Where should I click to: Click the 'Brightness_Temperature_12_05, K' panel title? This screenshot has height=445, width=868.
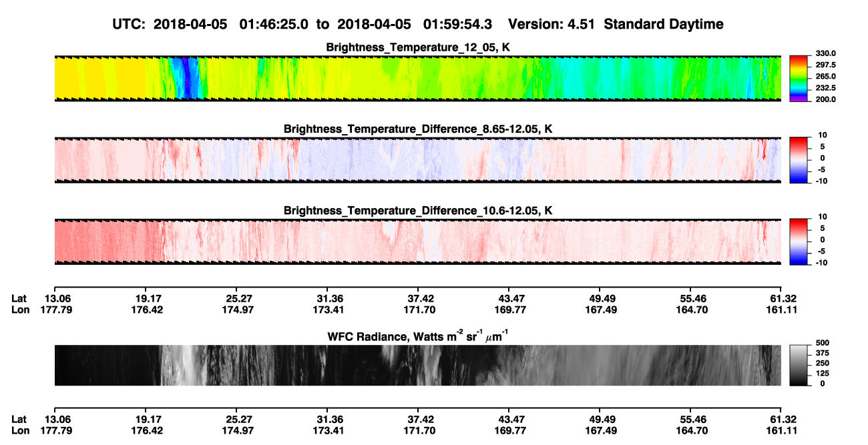(x=418, y=47)
